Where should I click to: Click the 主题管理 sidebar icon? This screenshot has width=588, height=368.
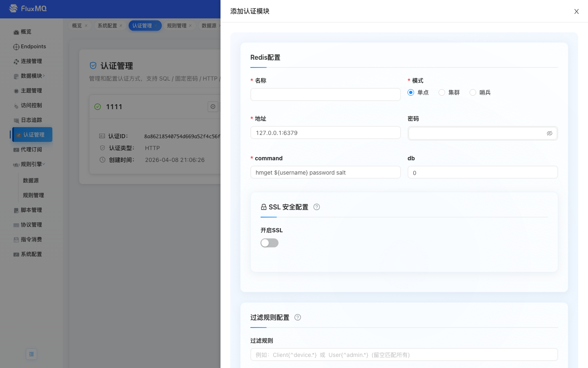click(x=16, y=91)
